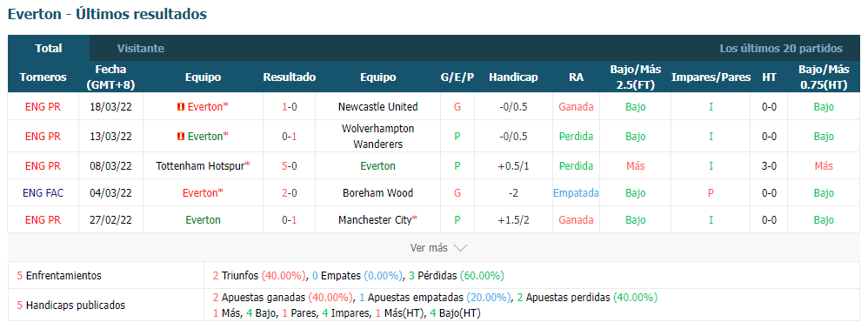Click Tottenham Hotspur team name
The width and height of the screenshot is (868, 329).
(201, 165)
